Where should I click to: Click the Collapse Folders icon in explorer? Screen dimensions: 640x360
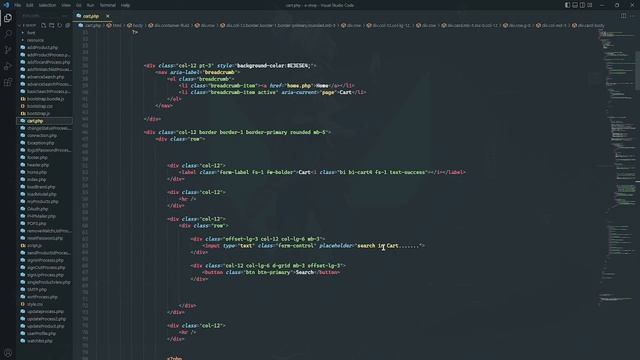point(67,25)
